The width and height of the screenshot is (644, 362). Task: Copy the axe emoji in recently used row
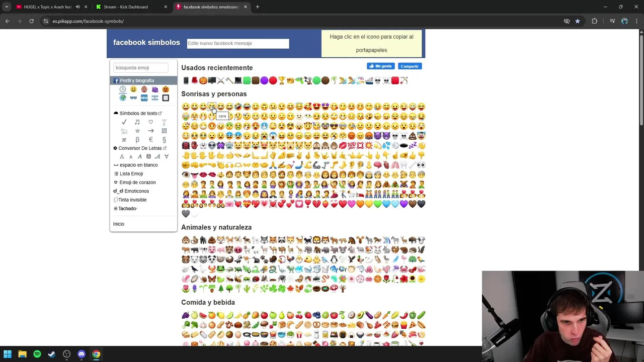click(229, 80)
